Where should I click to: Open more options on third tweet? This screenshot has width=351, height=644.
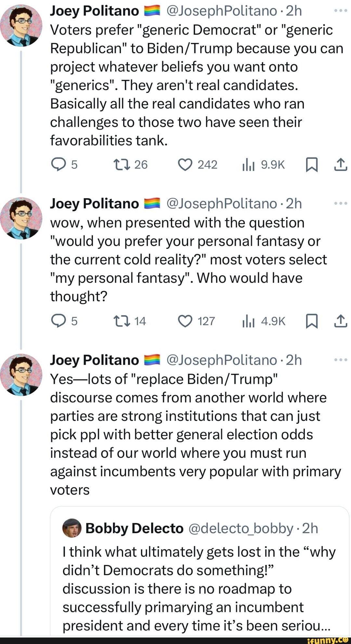point(341,360)
